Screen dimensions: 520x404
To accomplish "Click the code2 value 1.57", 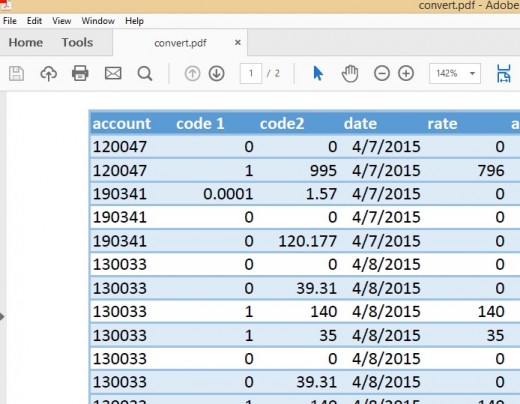I will (x=321, y=194).
